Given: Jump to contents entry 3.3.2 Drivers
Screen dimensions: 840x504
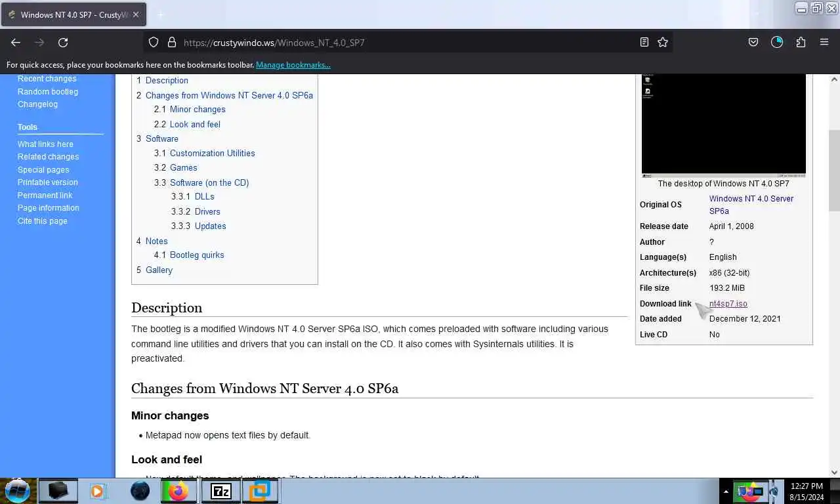Looking at the screenshot, I should click(x=196, y=212).
